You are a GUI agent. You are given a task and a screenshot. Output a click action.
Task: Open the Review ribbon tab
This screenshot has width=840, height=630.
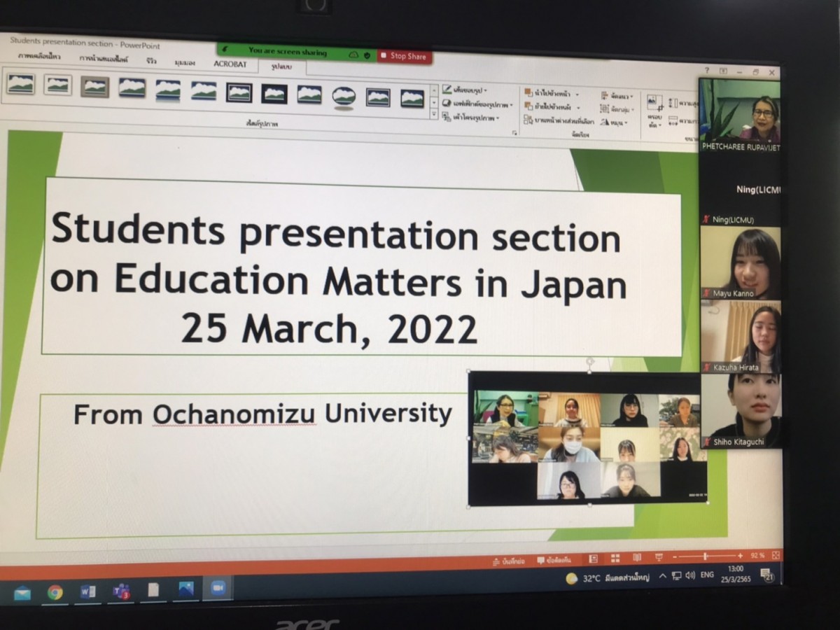coord(151,61)
